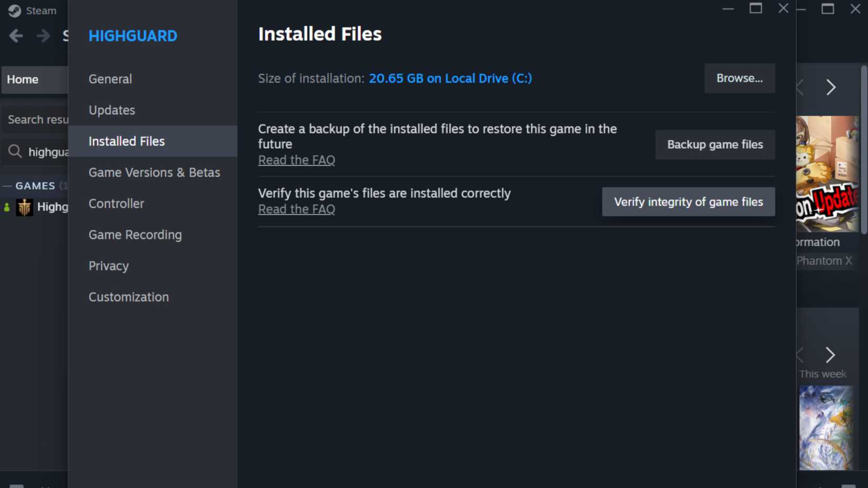Viewport: 868px width, 488px height.
Task: Open Game Versions & Betas
Action: pos(154,172)
